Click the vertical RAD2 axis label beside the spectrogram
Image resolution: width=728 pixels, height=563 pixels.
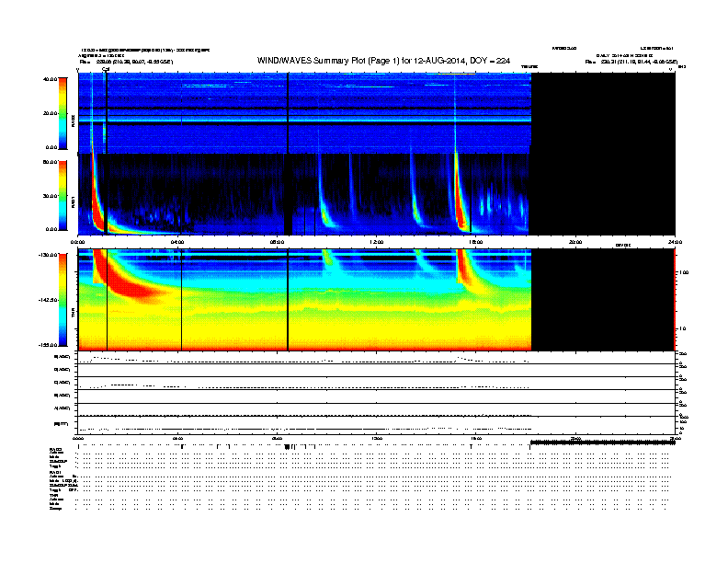click(x=73, y=121)
